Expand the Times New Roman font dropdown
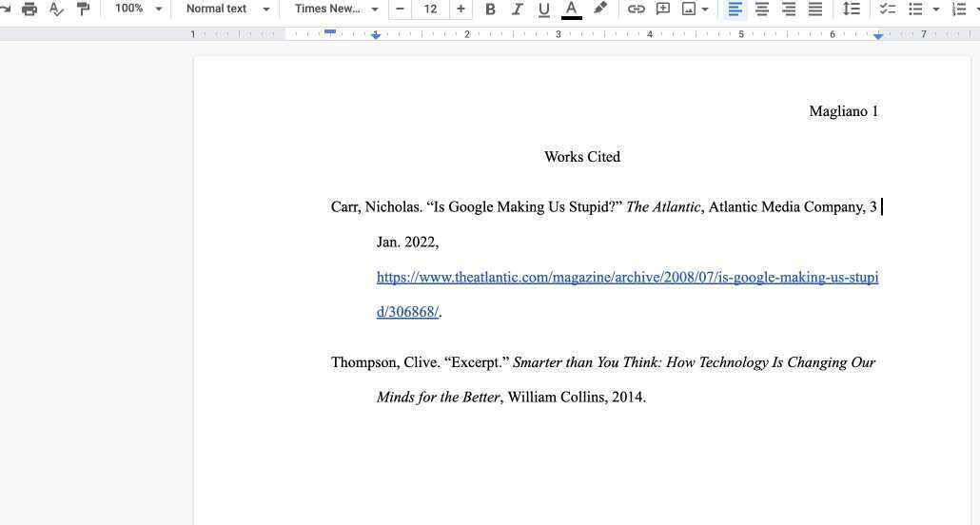The image size is (980, 525). click(x=336, y=9)
